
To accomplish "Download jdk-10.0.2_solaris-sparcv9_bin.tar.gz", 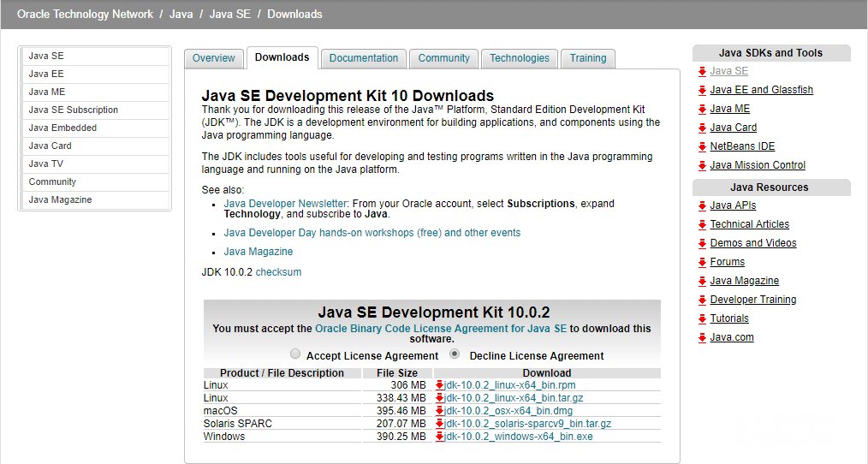I will coord(527,424).
